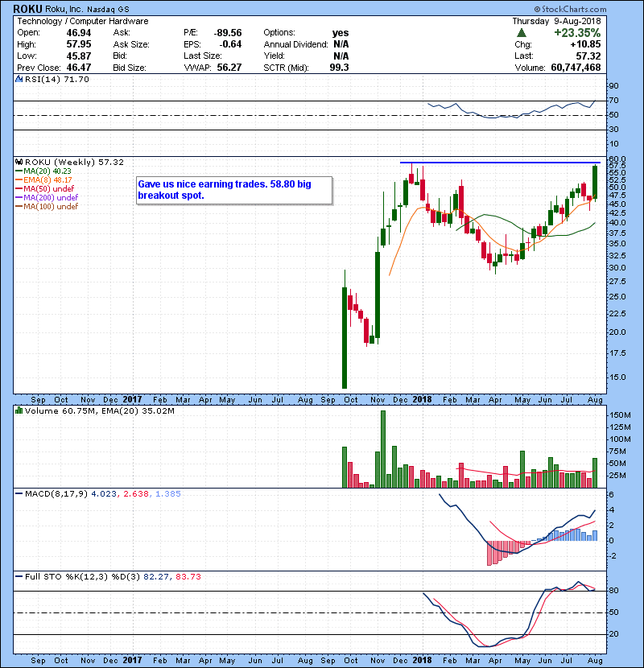Click the VWAP value 56.27

coord(229,68)
